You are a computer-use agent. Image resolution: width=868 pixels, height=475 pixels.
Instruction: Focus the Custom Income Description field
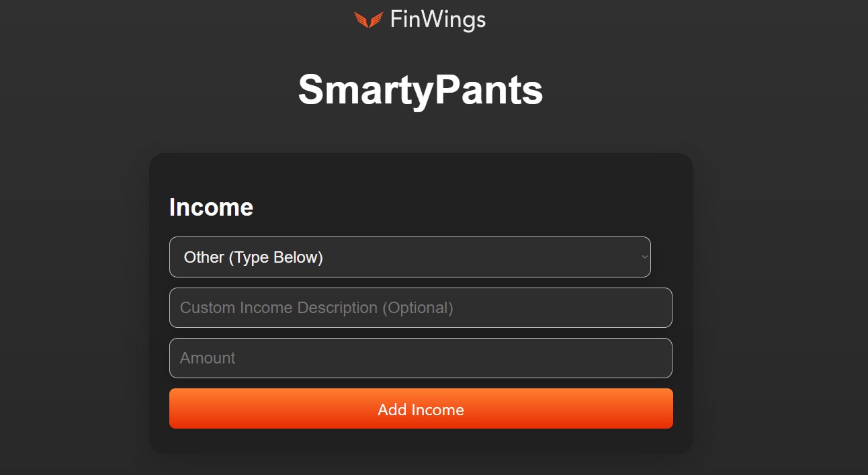click(x=421, y=308)
